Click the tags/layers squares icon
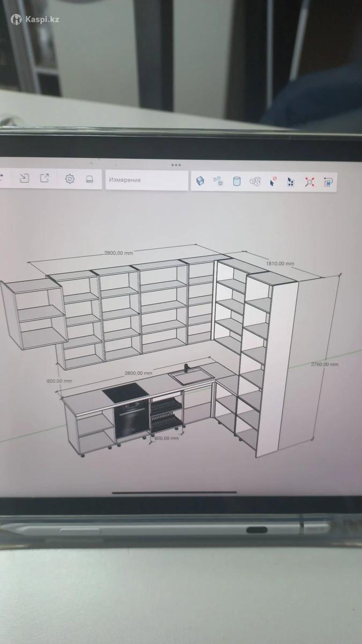 291,182
